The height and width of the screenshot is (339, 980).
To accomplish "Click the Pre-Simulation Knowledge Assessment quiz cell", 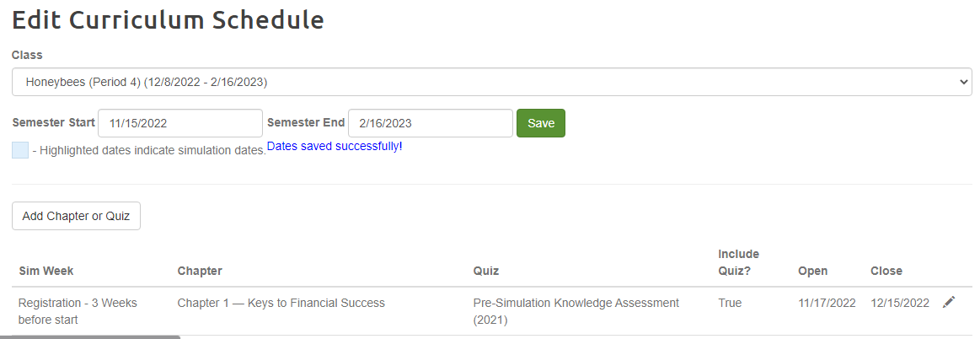I will pyautogui.click(x=576, y=311).
